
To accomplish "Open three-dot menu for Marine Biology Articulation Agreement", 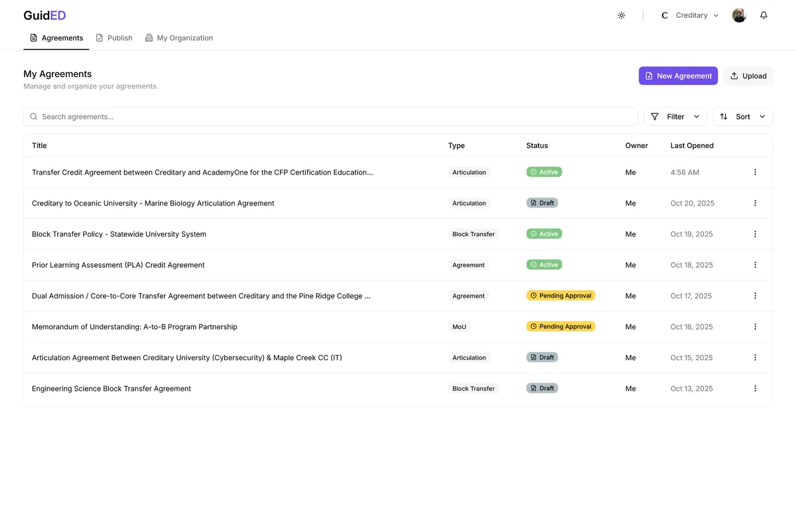I will (x=755, y=203).
